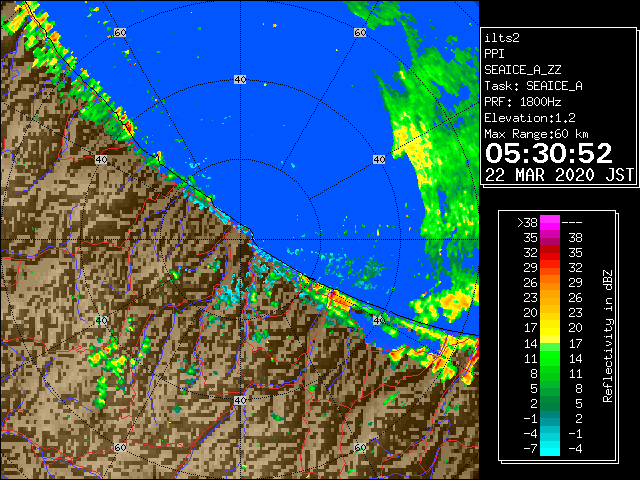The width and height of the screenshot is (640, 480).
Task: Pick the cyan swatch beside "-7"
Action: pyautogui.click(x=550, y=449)
